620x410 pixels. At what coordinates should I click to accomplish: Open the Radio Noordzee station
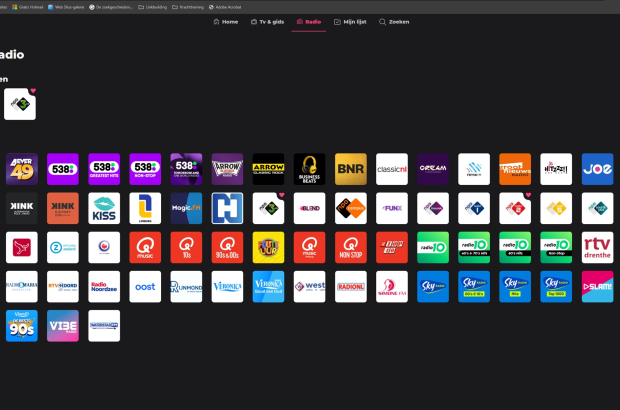[x=104, y=287]
